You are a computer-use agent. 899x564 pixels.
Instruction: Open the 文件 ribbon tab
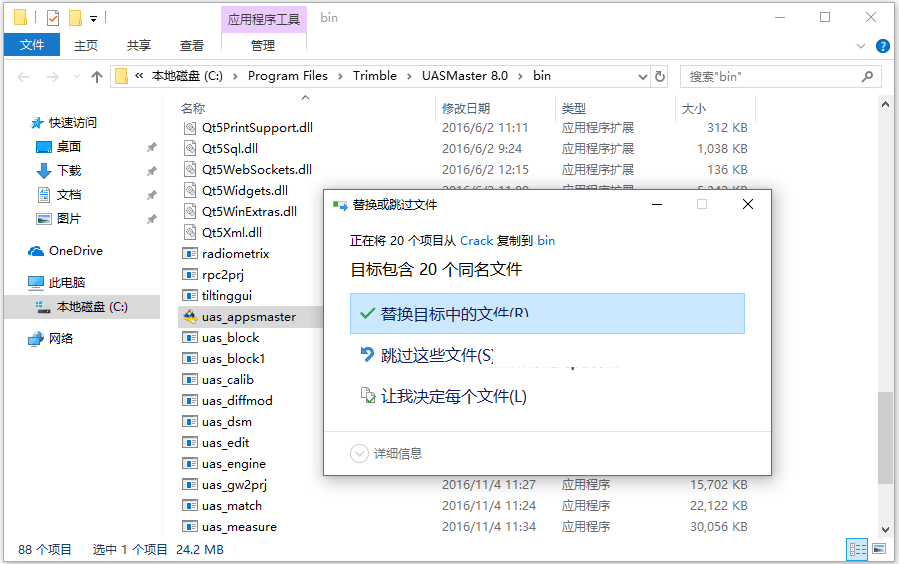coord(32,45)
